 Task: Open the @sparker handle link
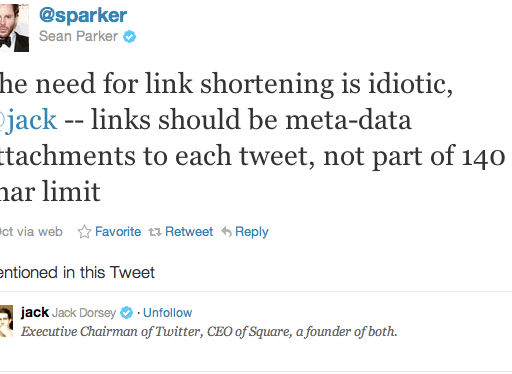tap(83, 15)
